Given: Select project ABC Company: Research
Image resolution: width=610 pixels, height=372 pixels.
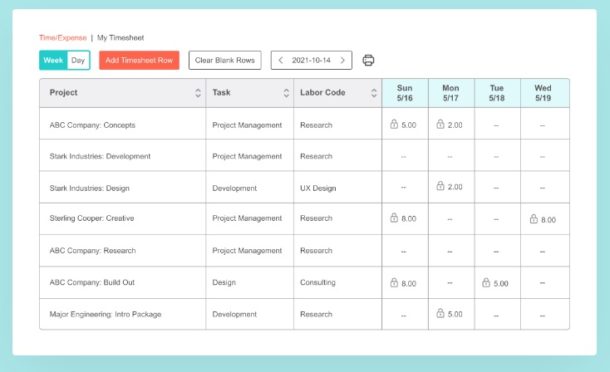Looking at the screenshot, I should point(93,251).
